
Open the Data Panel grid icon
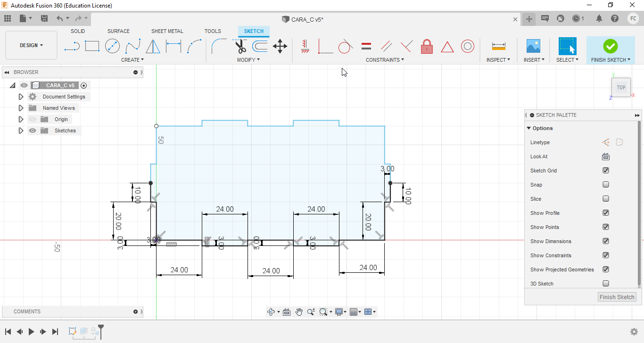7,18
